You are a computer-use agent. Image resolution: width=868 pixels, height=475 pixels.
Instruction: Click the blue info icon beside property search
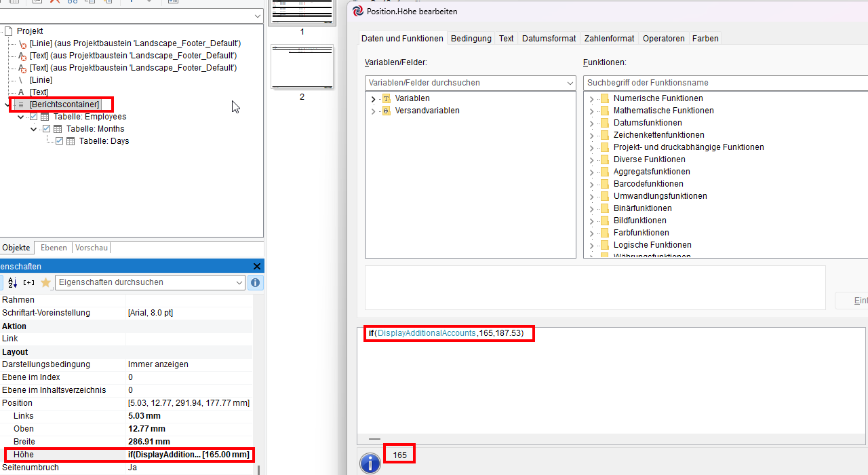click(256, 282)
